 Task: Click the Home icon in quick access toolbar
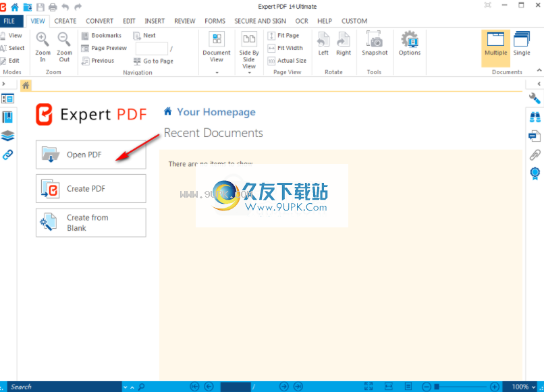pyautogui.click(x=15, y=7)
